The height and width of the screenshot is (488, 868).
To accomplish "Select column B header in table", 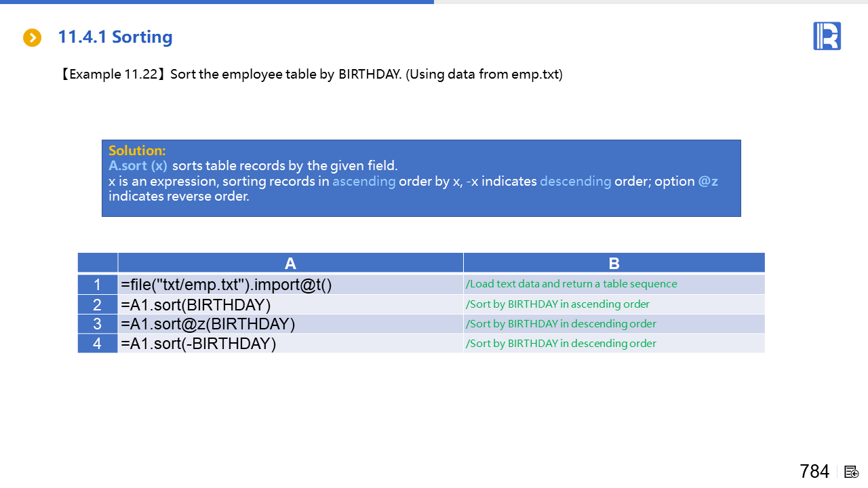I will pyautogui.click(x=614, y=263).
